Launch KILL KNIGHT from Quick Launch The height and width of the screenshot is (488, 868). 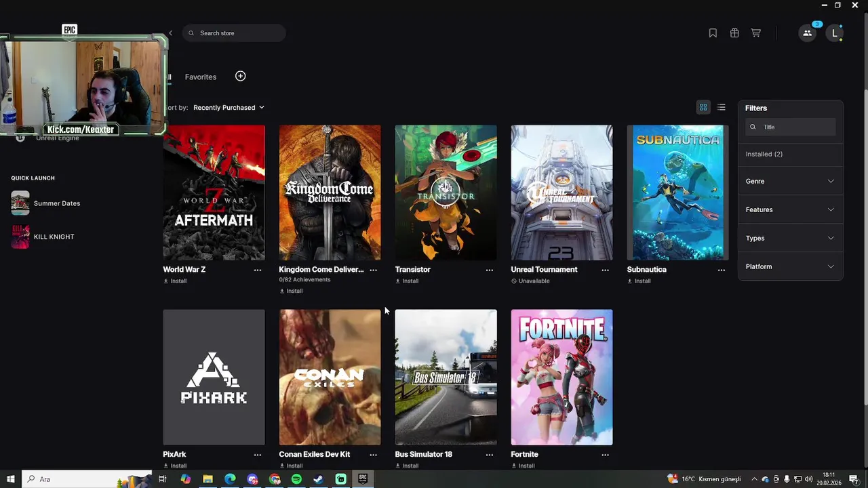(x=43, y=237)
